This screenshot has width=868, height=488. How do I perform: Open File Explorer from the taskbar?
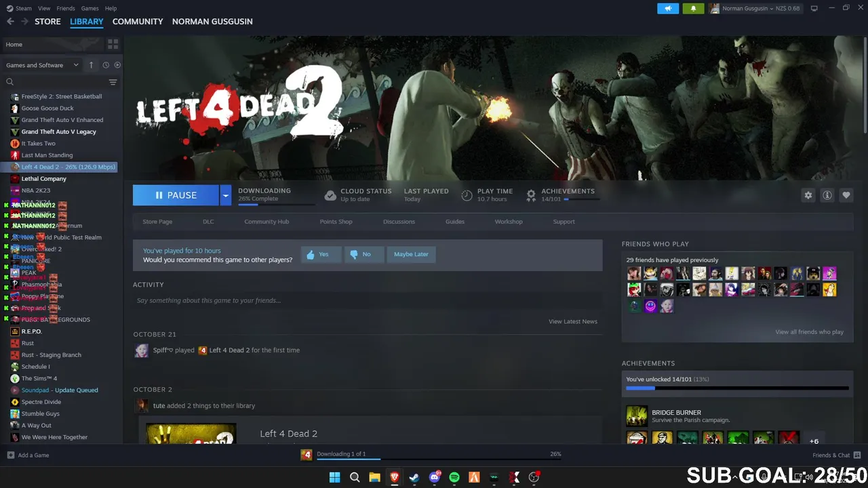coord(374,477)
